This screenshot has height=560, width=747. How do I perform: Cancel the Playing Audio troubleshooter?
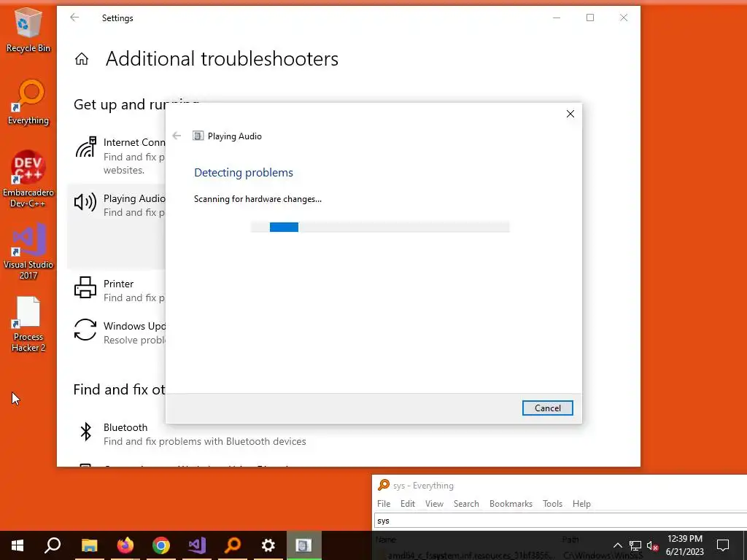(x=547, y=408)
